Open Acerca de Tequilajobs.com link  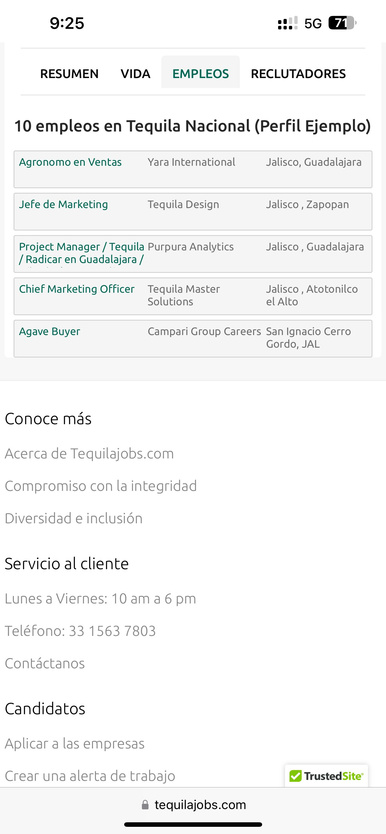[x=89, y=454]
